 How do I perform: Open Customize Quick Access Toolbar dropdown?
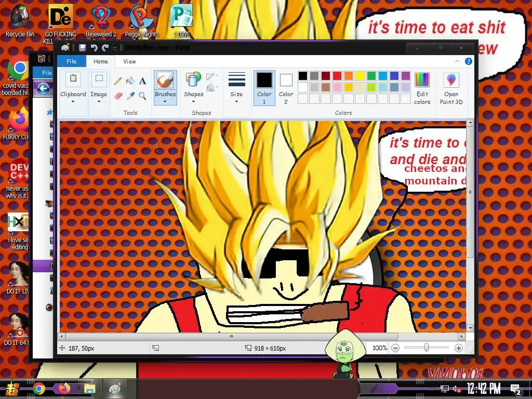point(115,48)
